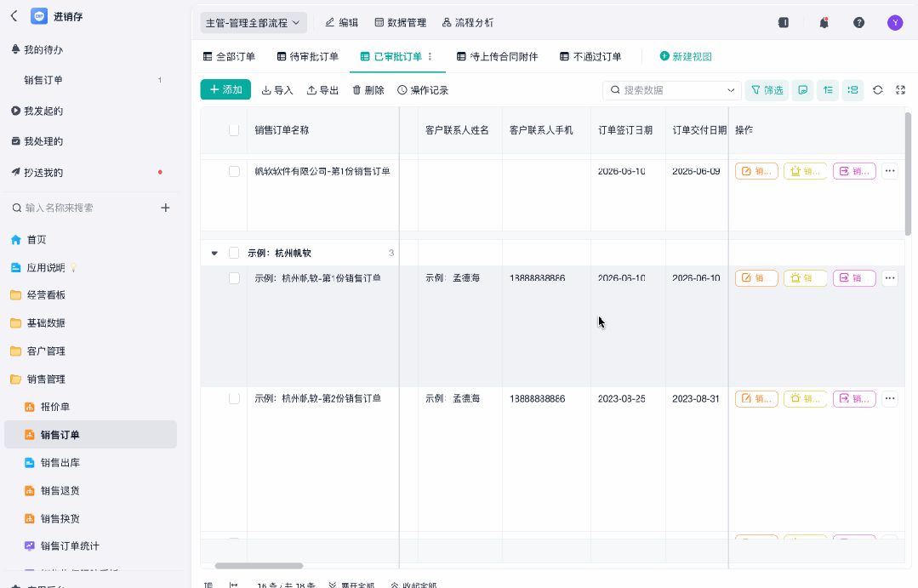The height and width of the screenshot is (588, 918).
Task: Check the 帆软软件有限公司-第1份销售订单 row checkbox
Action: point(234,171)
